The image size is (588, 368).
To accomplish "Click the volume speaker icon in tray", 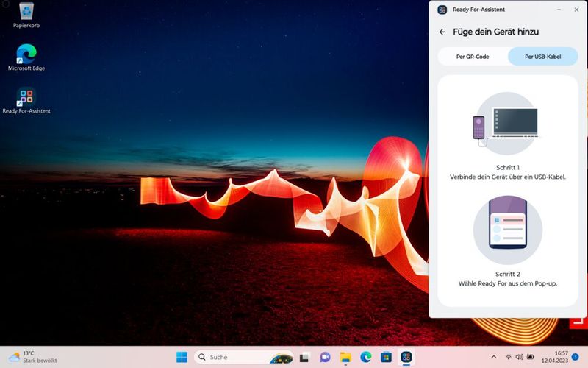I will pyautogui.click(x=520, y=357).
